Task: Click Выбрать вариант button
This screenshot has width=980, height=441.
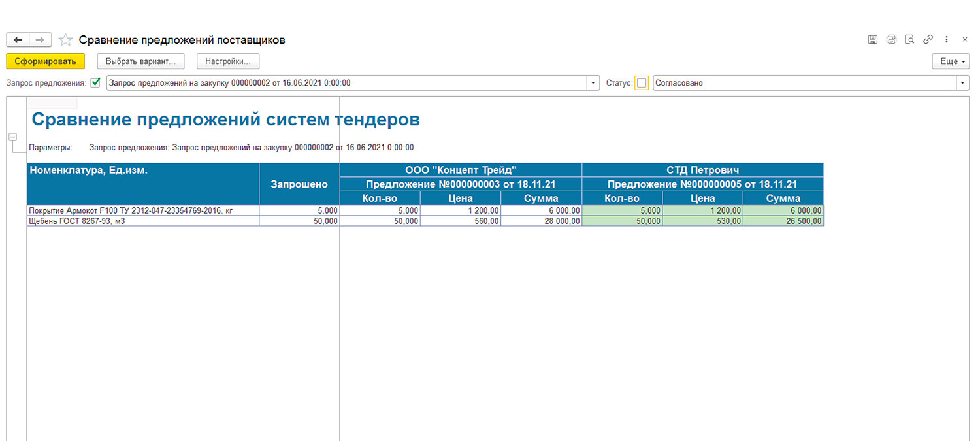Action: 141,61
